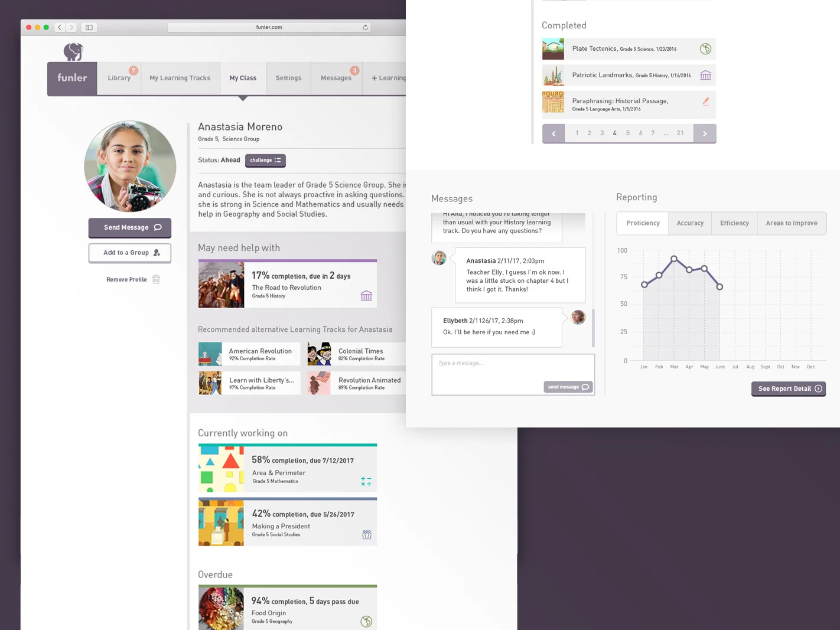Click the globe icon on Food Origin
The width and height of the screenshot is (840, 630).
(366, 621)
